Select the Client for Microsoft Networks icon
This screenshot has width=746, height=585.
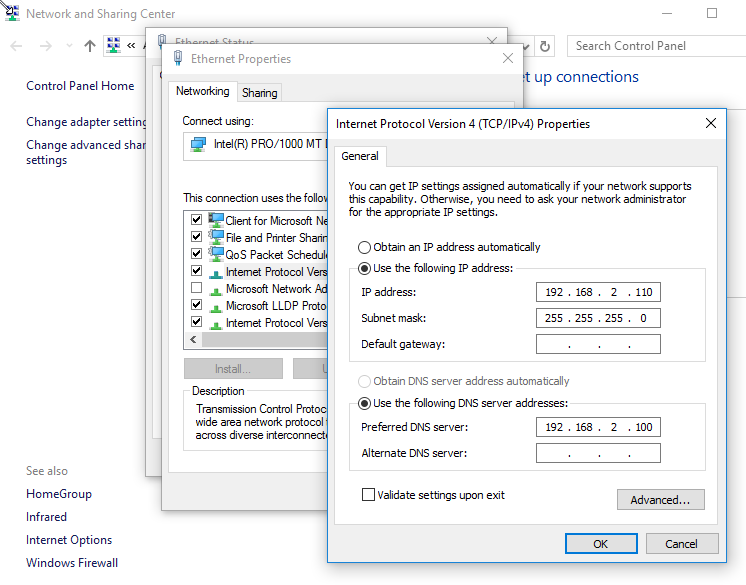(216, 220)
